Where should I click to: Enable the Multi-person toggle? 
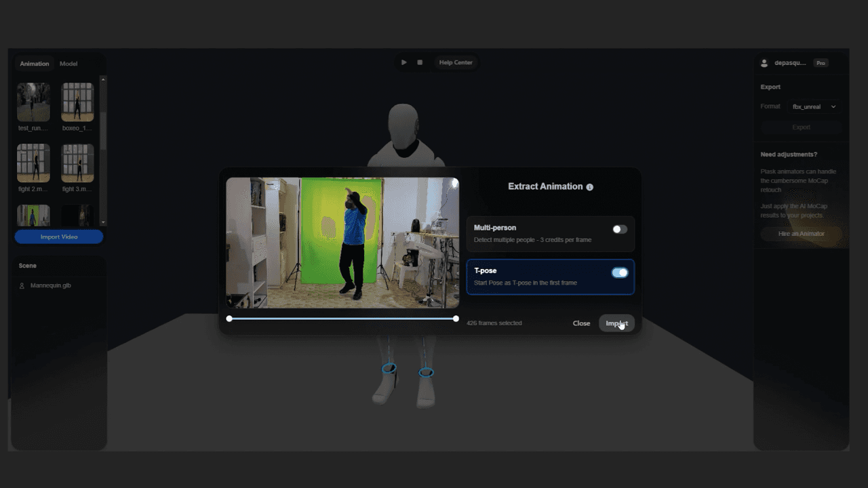pyautogui.click(x=619, y=230)
